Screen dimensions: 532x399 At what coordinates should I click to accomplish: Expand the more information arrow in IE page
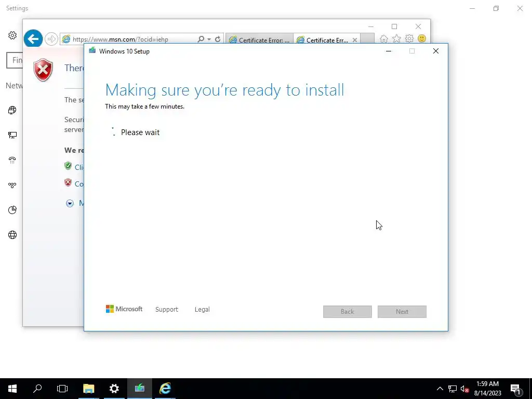pyautogui.click(x=70, y=203)
